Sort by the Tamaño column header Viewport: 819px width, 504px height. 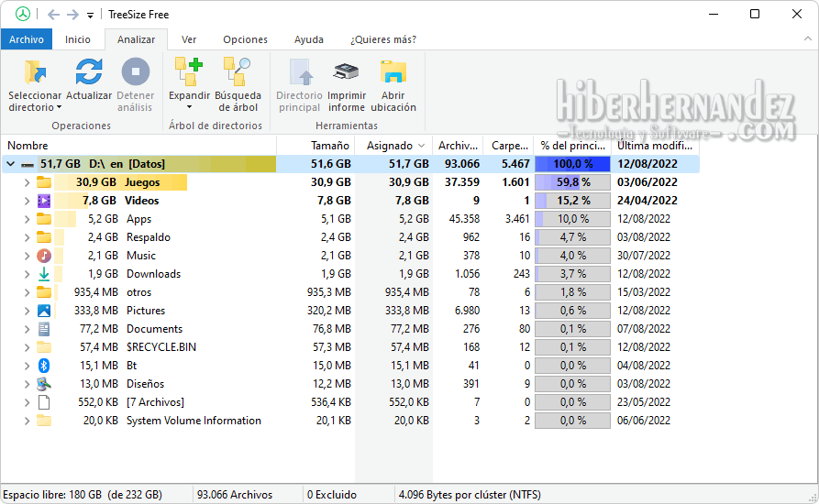(x=316, y=146)
